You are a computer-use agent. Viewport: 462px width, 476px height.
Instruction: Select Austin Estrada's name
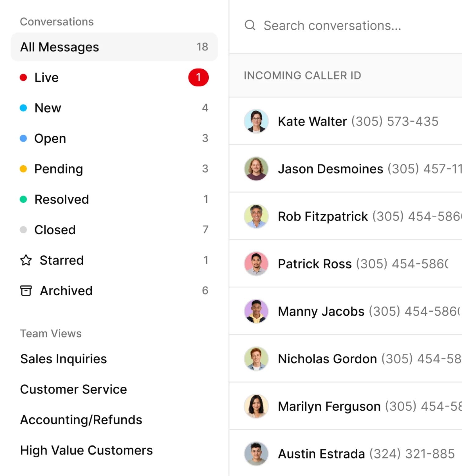pos(321,454)
